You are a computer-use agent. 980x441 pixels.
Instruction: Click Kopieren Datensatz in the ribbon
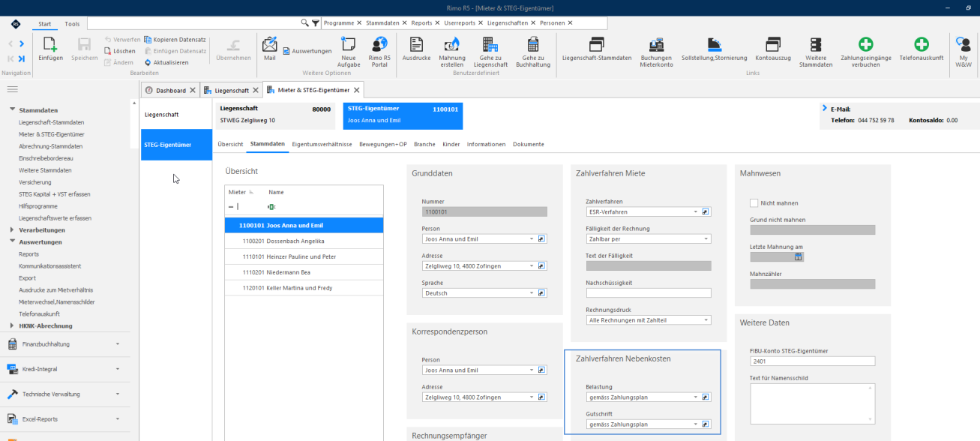pyautogui.click(x=175, y=39)
